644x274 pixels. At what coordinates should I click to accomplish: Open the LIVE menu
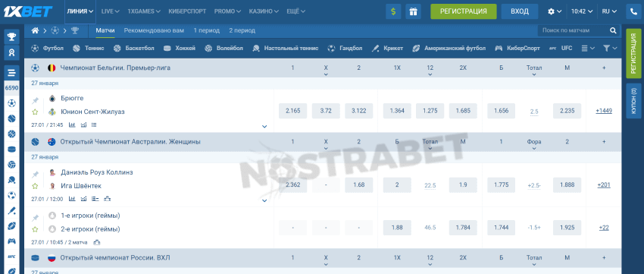tap(110, 11)
